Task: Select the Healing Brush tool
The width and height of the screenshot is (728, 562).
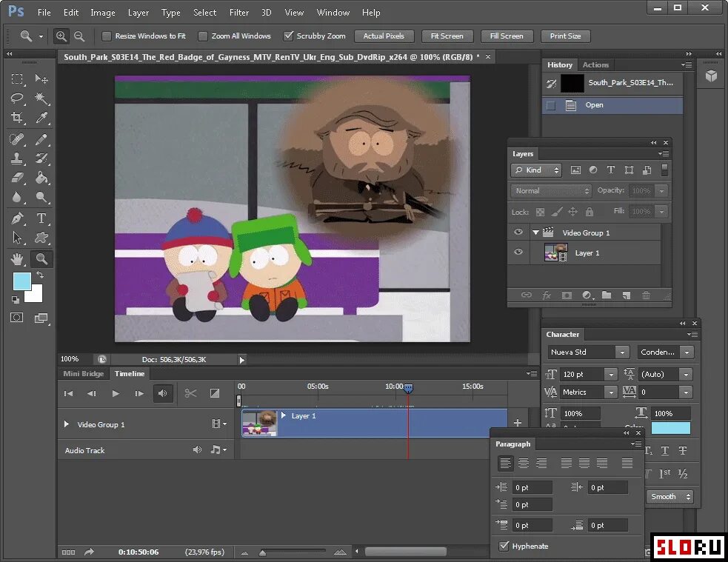Action: [x=17, y=139]
